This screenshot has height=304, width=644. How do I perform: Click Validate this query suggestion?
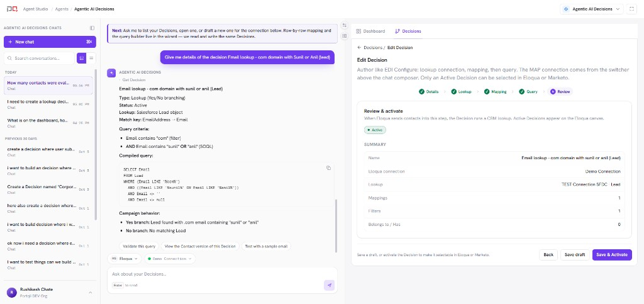tap(138, 247)
